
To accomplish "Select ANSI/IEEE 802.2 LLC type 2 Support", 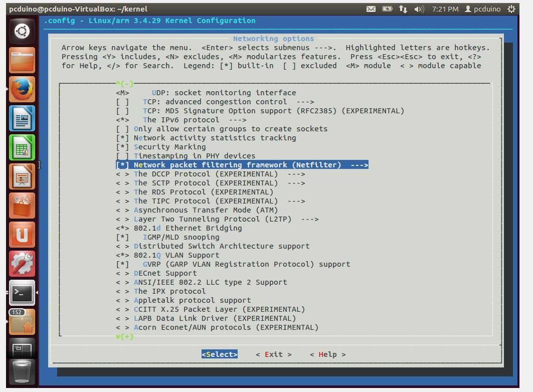I will [x=202, y=282].
